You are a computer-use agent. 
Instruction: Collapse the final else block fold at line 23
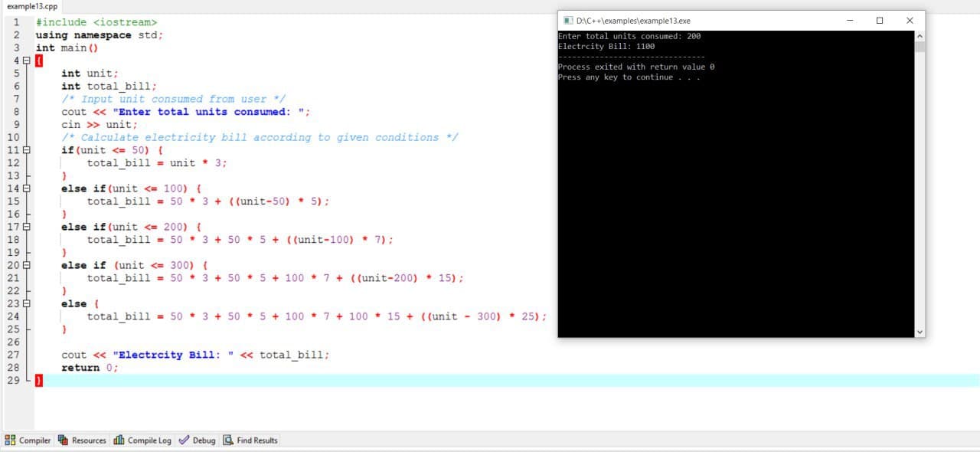click(27, 303)
